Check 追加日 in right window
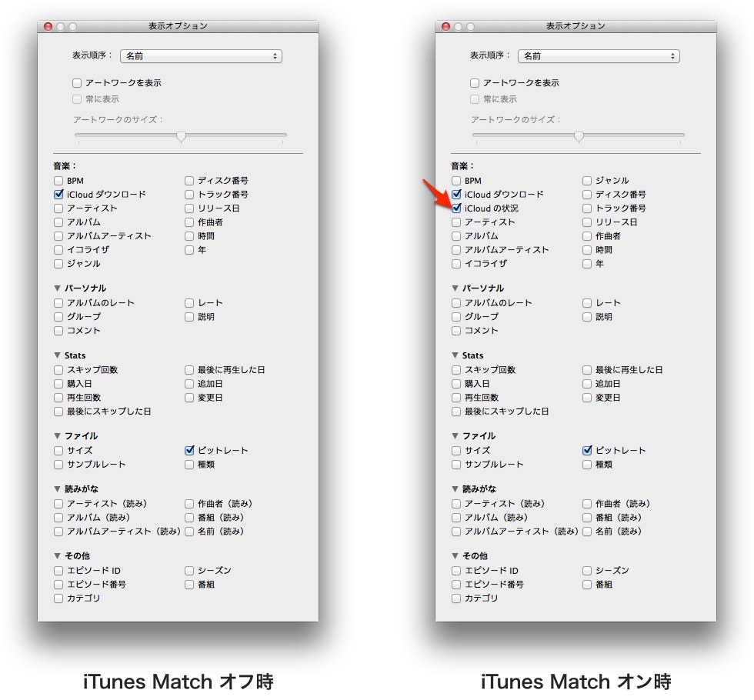Viewport: 754px width, 700px height. (x=586, y=384)
